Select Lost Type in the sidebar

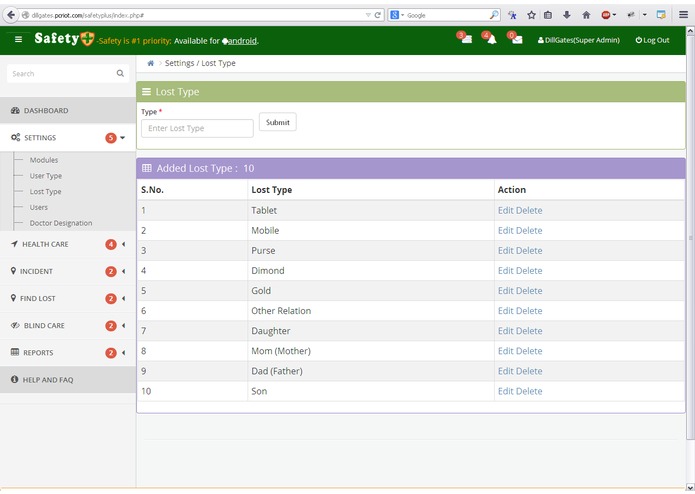pos(45,191)
